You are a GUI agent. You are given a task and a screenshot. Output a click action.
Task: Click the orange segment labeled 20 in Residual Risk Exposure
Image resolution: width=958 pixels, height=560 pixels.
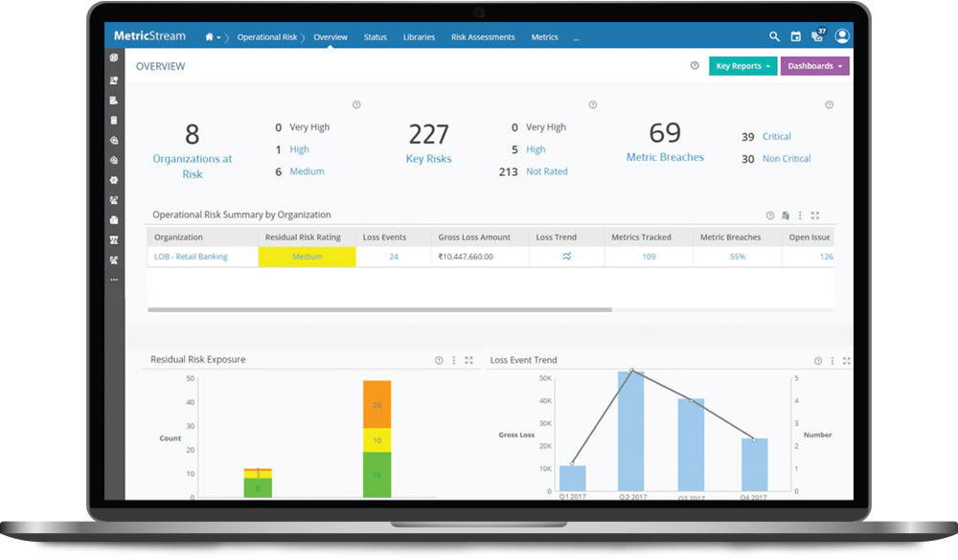[376, 404]
